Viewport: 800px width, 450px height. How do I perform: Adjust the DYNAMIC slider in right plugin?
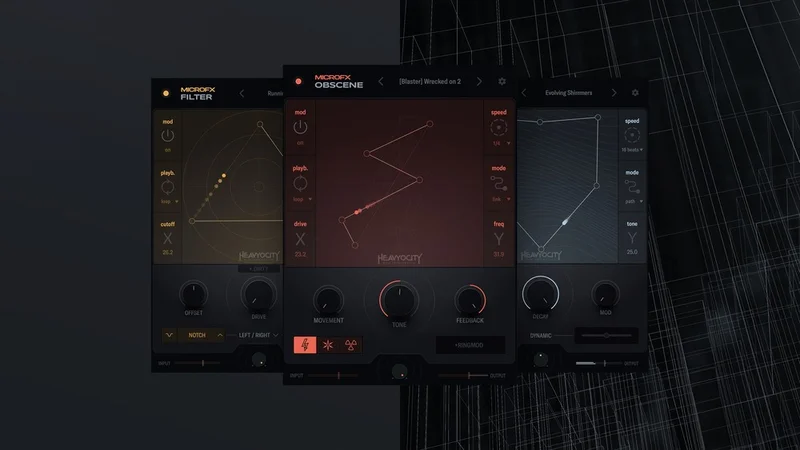606,335
